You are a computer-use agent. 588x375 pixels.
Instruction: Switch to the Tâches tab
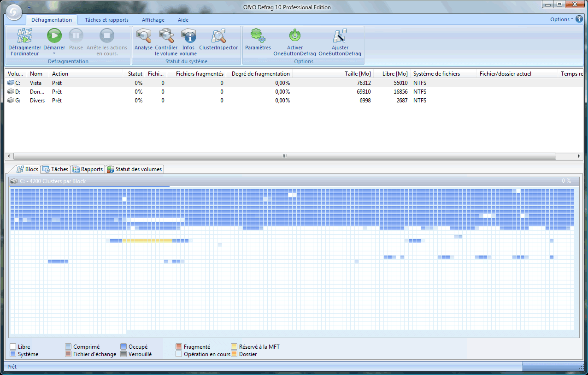point(55,169)
